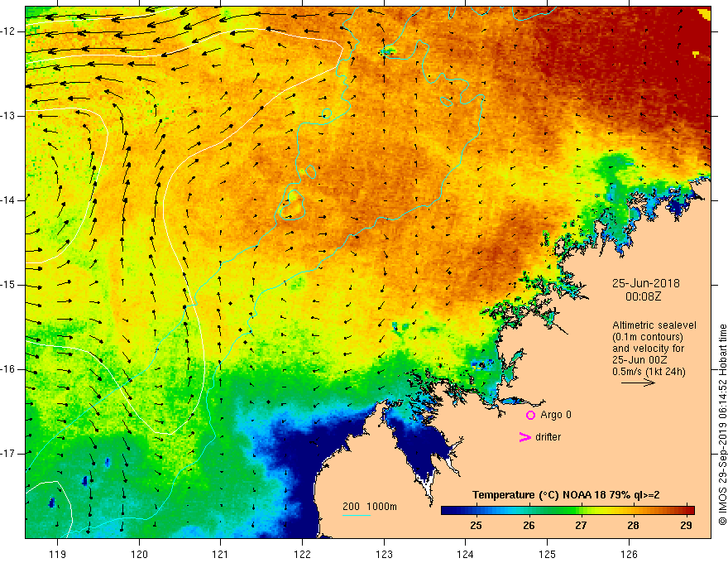Click the magenta Argo circle legend marker
The height and width of the screenshot is (563, 728).
click(x=530, y=415)
